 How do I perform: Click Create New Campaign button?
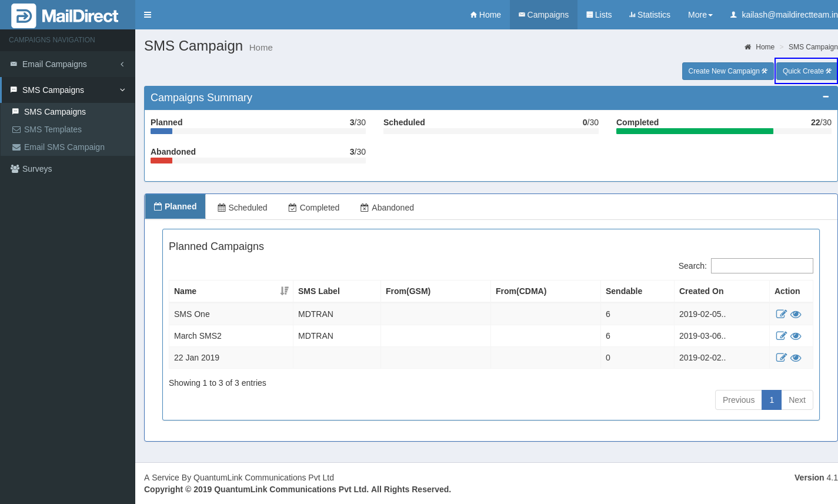(x=727, y=71)
